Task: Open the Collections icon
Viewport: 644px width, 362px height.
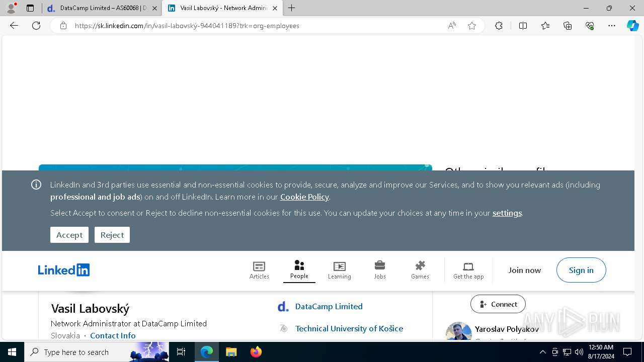Action: [568, 26]
